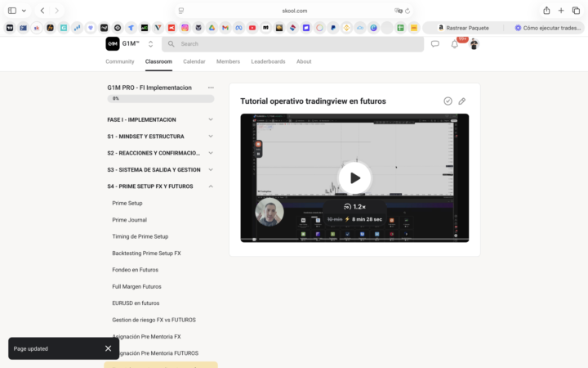Toggle the Safari sidebar

[x=12, y=11]
